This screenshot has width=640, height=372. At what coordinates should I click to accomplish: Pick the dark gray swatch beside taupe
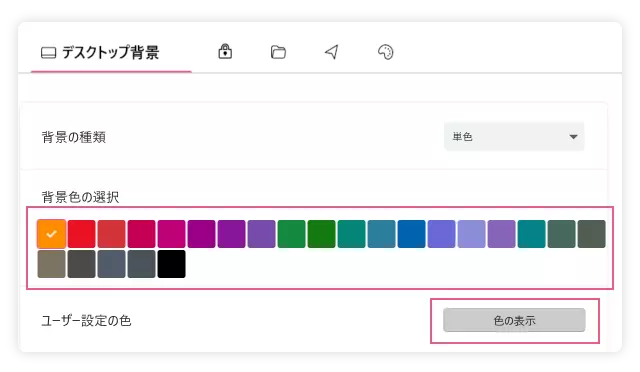(82, 264)
